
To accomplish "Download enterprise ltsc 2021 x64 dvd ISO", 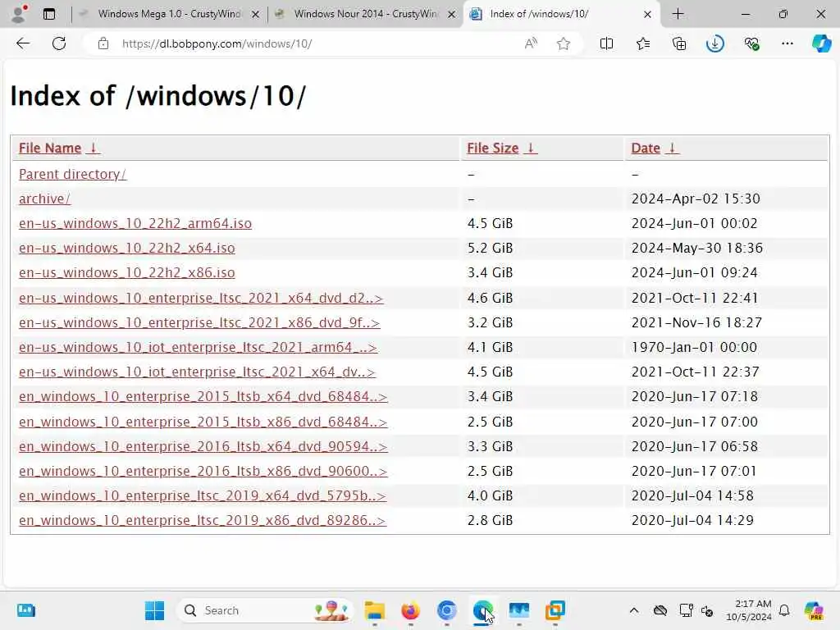I will coord(201,298).
